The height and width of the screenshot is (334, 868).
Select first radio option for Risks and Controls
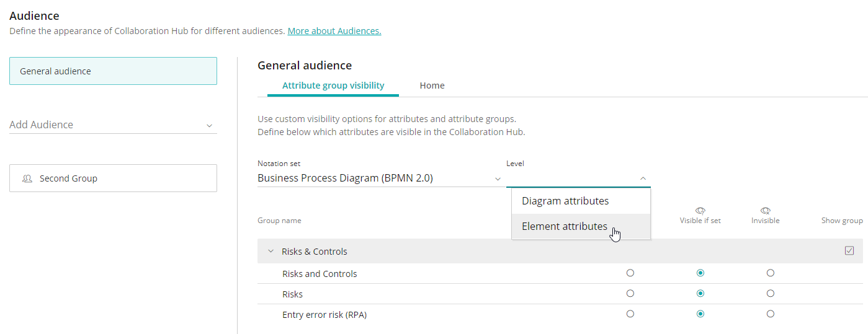point(630,273)
